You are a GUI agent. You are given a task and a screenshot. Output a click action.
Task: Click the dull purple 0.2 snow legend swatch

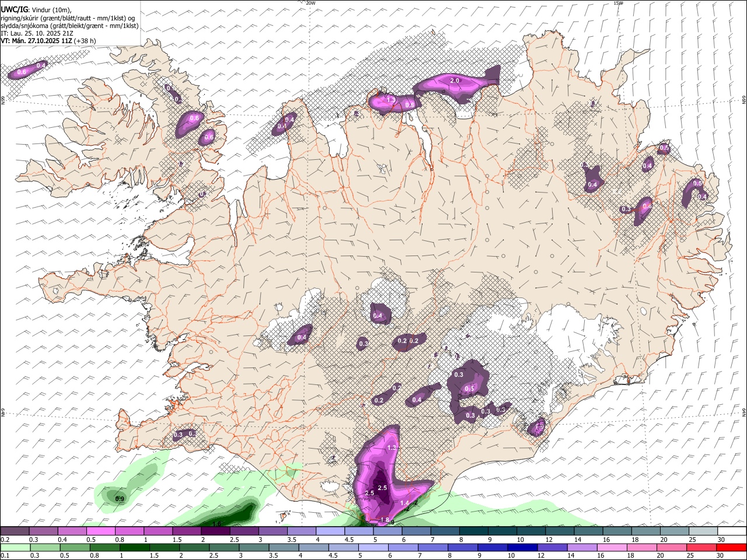15,531
